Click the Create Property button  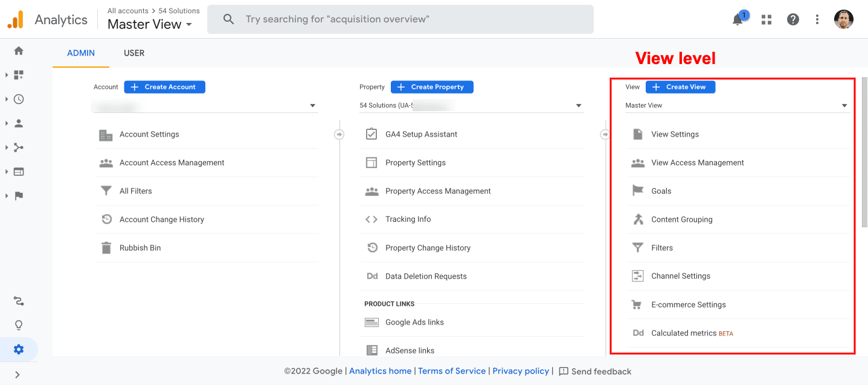pyautogui.click(x=432, y=87)
